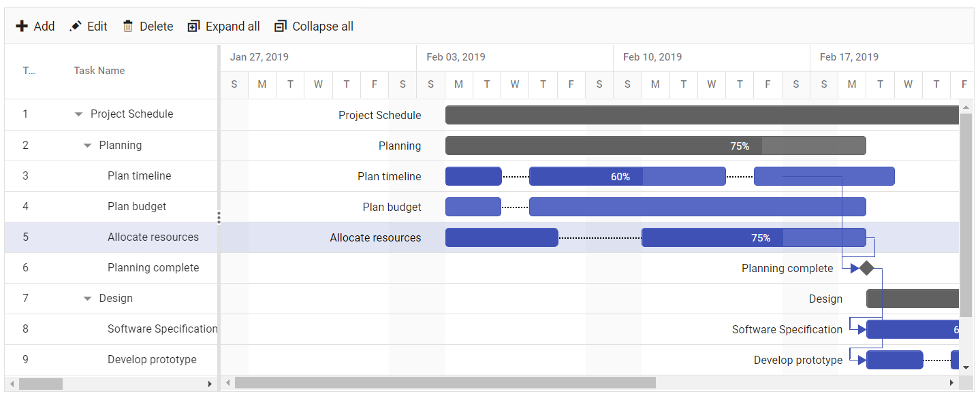Click the Collapse all icon
The width and height of the screenshot is (980, 402).
click(281, 27)
